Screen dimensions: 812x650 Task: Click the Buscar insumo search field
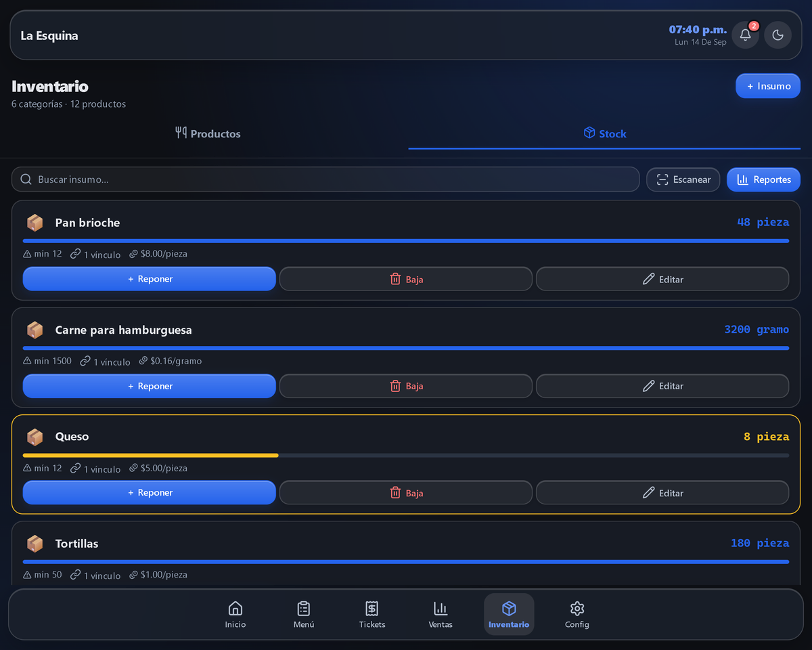click(x=325, y=179)
